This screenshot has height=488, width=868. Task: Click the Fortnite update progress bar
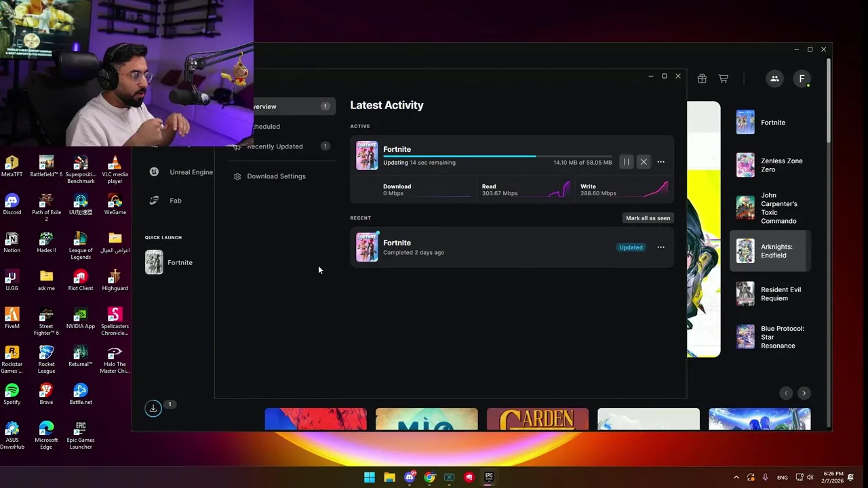tap(497, 157)
